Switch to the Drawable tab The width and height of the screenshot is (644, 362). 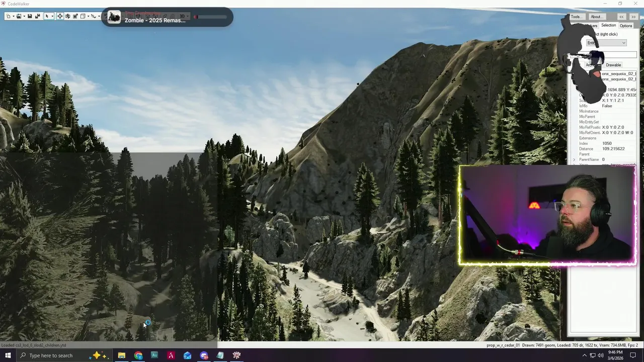click(613, 65)
